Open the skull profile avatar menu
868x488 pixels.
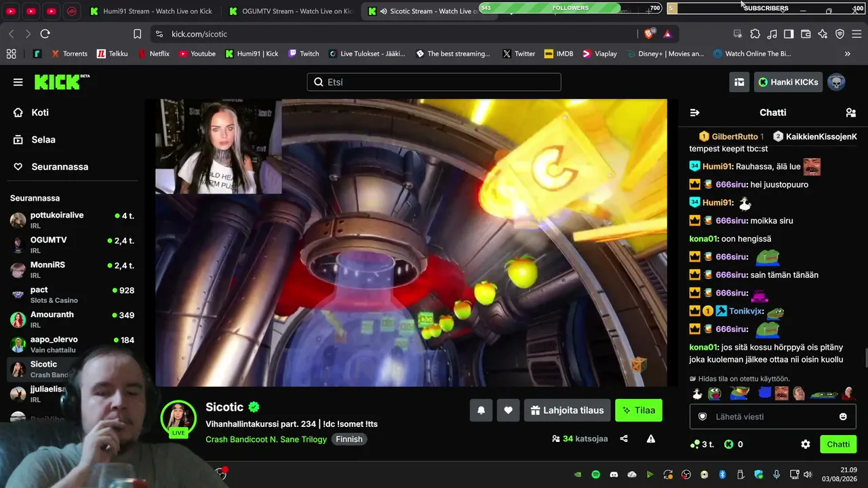pos(836,82)
